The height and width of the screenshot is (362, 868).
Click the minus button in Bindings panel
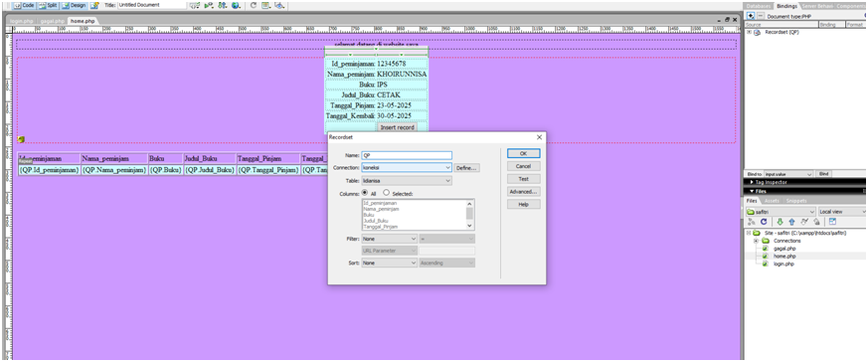click(760, 16)
